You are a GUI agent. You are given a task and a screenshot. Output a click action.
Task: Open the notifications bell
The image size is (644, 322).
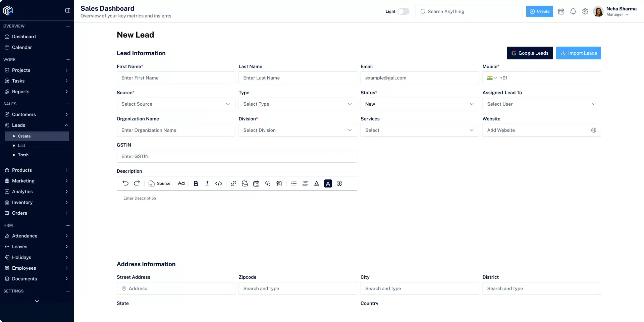573,11
